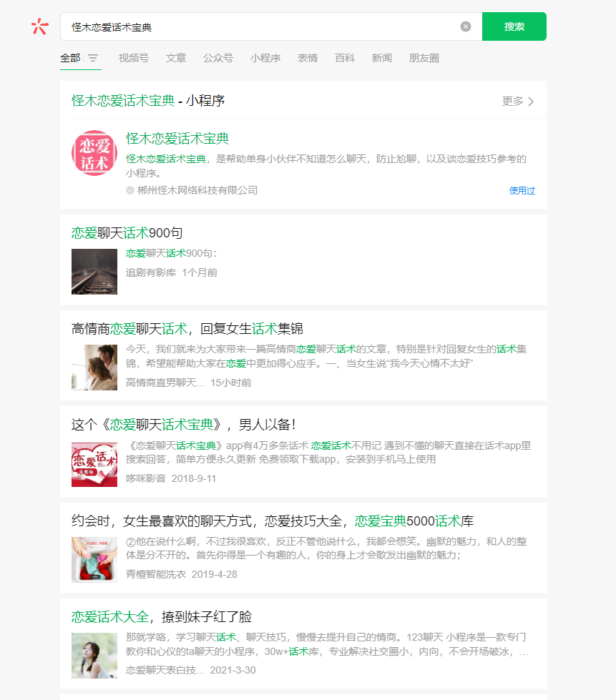Clear the search box with the X icon
Image resolution: width=616 pixels, height=700 pixels.
pyautogui.click(x=466, y=26)
